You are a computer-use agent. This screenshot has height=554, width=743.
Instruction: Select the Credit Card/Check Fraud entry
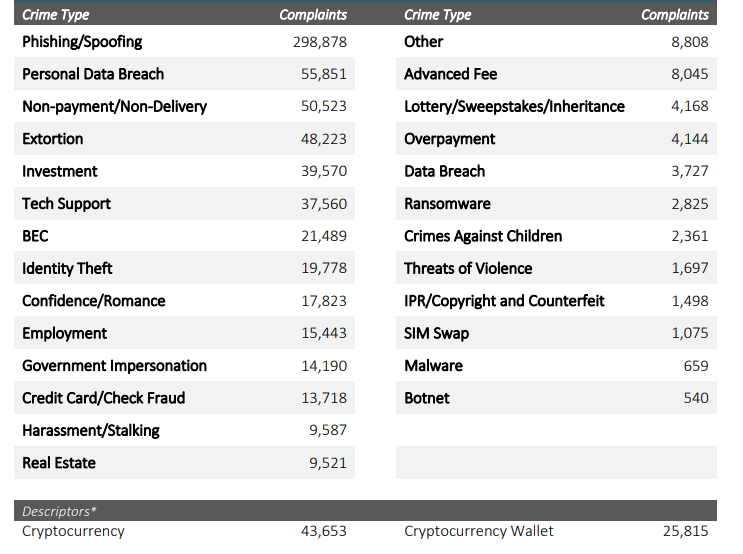(x=103, y=398)
